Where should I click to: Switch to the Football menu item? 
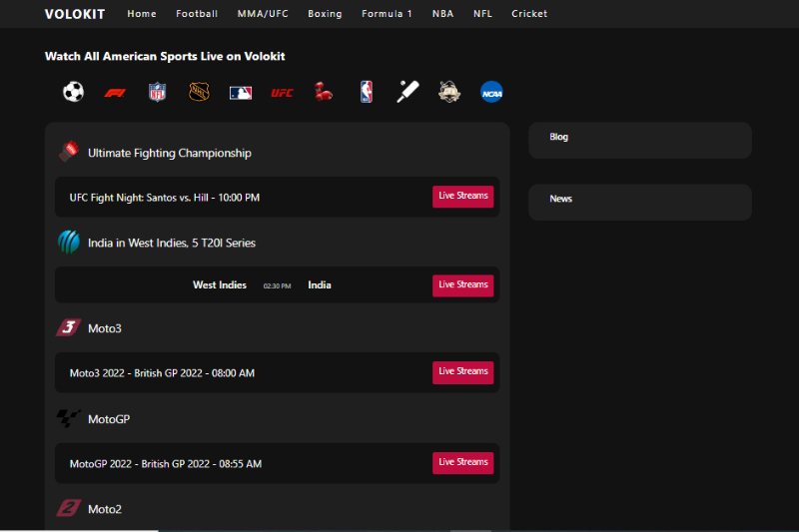(197, 14)
